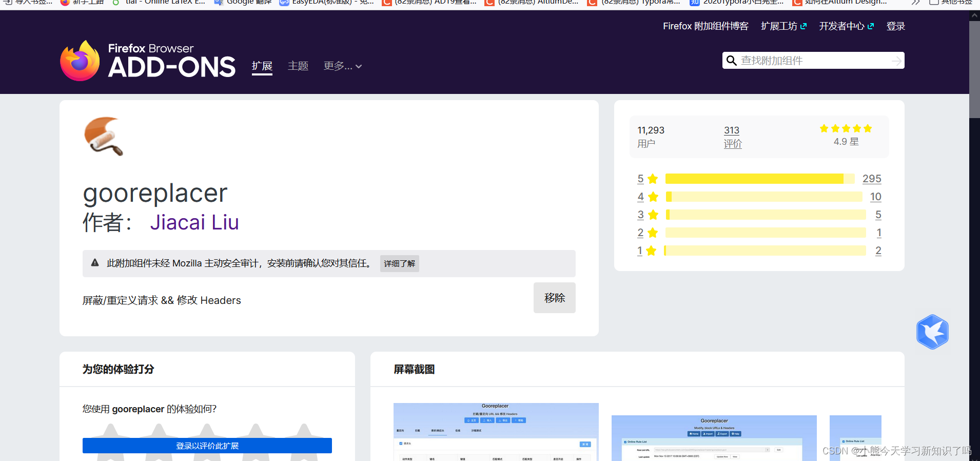Click the magnifier icon in the search box
This screenshot has height=461, width=980.
point(732,61)
